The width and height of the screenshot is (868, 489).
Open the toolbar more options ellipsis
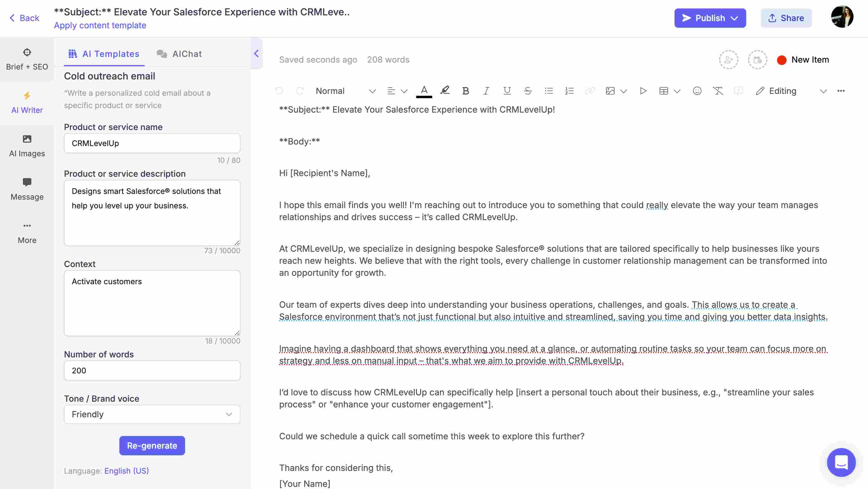point(841,91)
